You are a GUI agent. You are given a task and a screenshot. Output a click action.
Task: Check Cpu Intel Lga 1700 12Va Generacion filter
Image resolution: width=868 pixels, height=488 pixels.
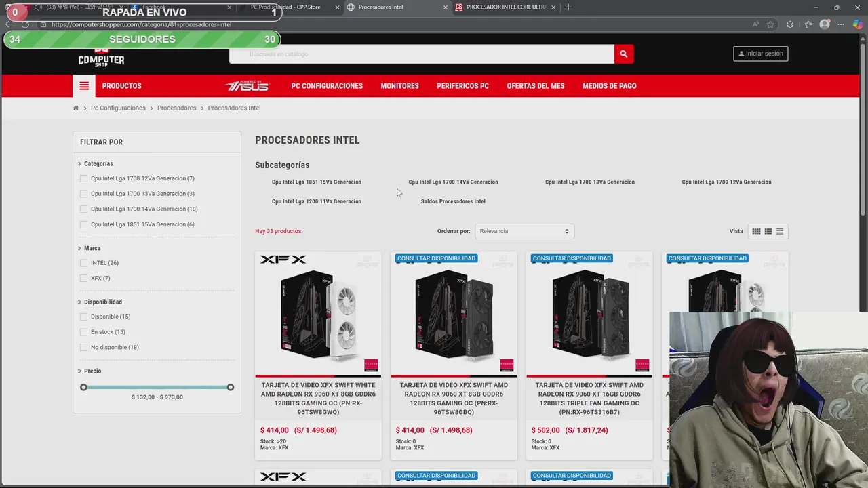[83, 178]
